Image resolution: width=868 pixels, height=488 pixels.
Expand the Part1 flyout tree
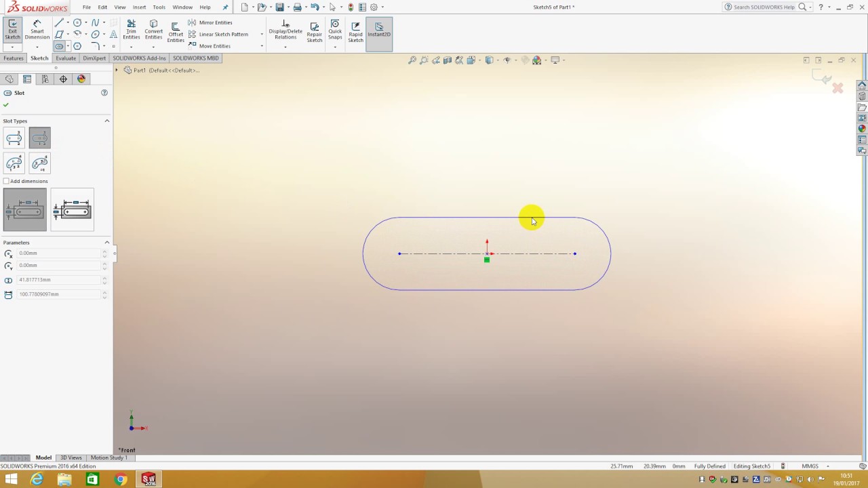pos(117,70)
